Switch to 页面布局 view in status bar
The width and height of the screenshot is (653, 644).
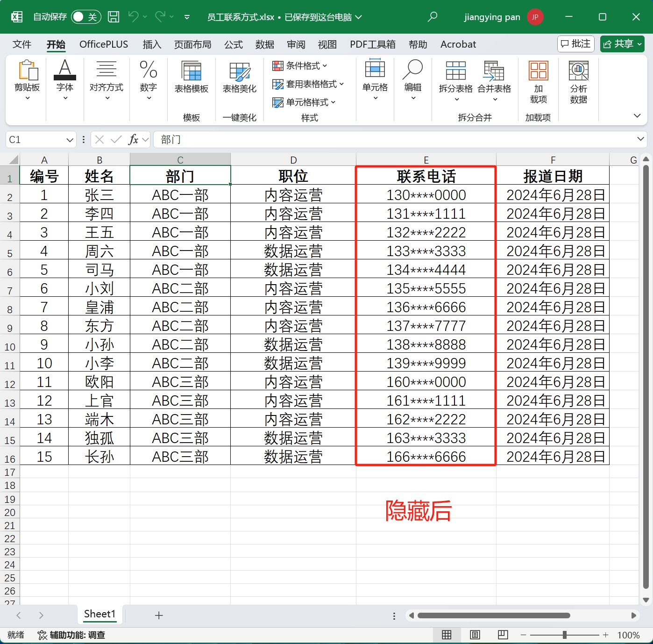(x=475, y=635)
